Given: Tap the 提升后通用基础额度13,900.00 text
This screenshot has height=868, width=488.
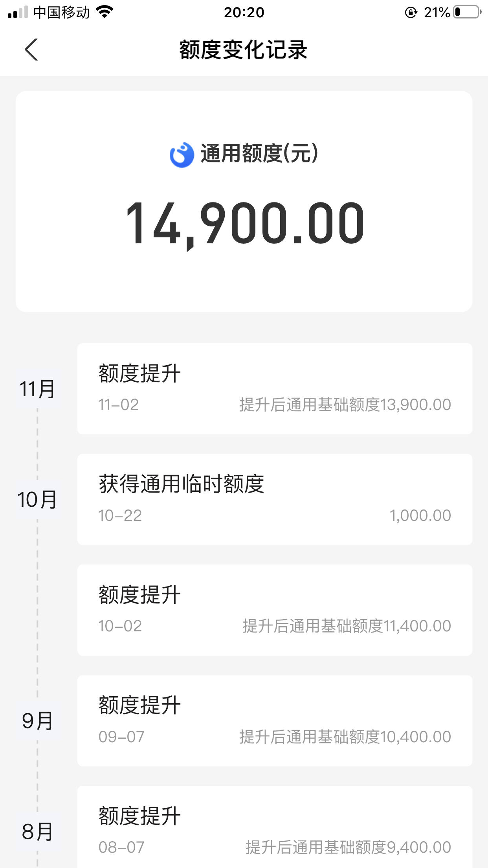Looking at the screenshot, I should pyautogui.click(x=345, y=405).
